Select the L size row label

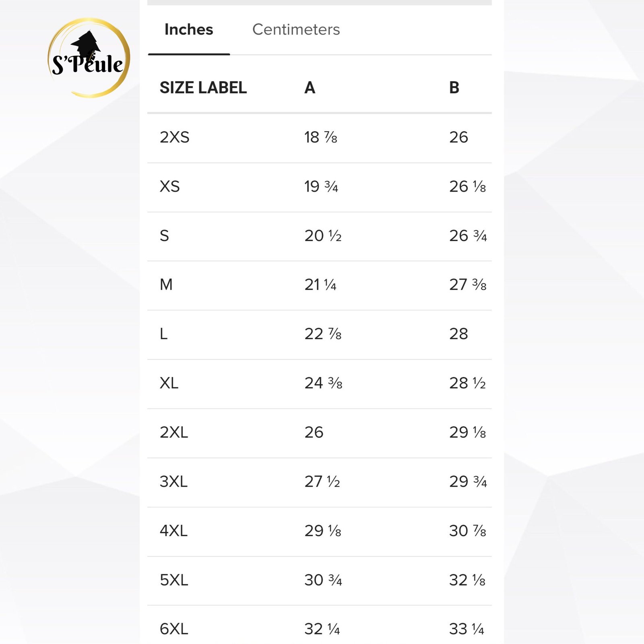pos(163,334)
